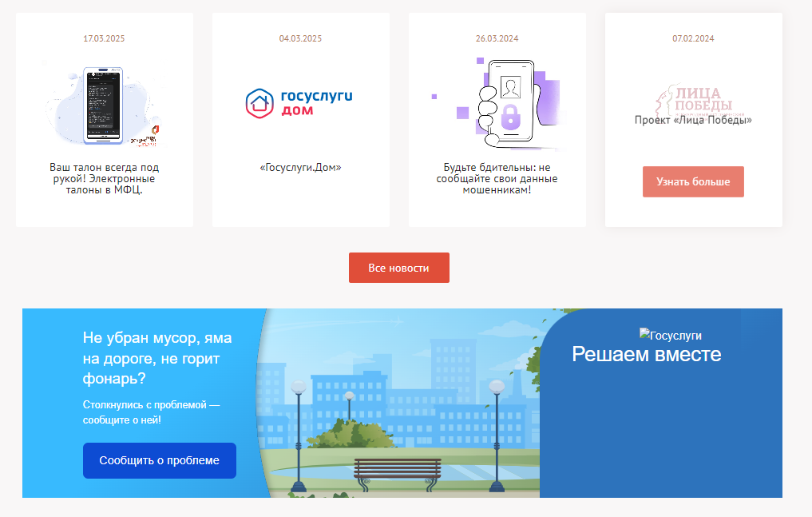Open news title Ваш талон всегда под рукой
812x517 pixels.
point(104,178)
